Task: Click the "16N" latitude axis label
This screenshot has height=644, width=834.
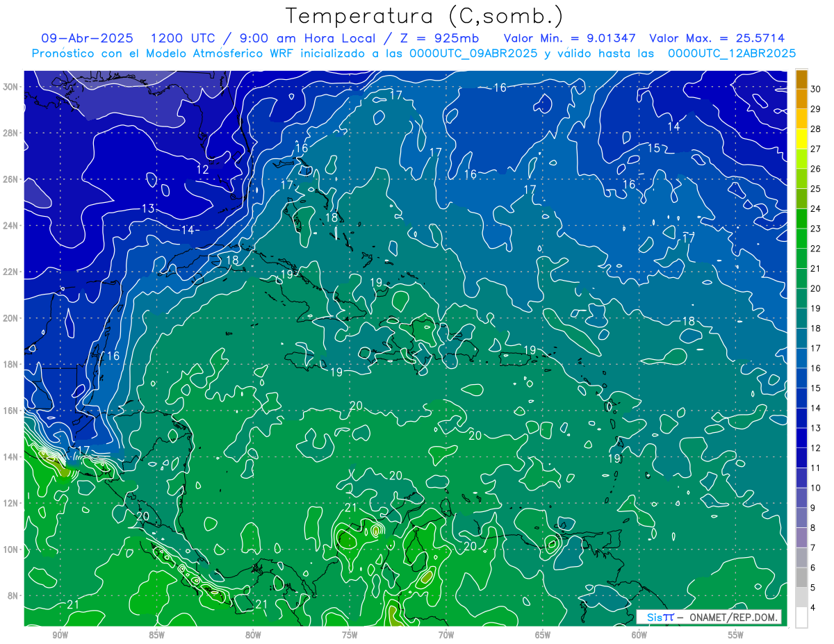Action: click(12, 411)
